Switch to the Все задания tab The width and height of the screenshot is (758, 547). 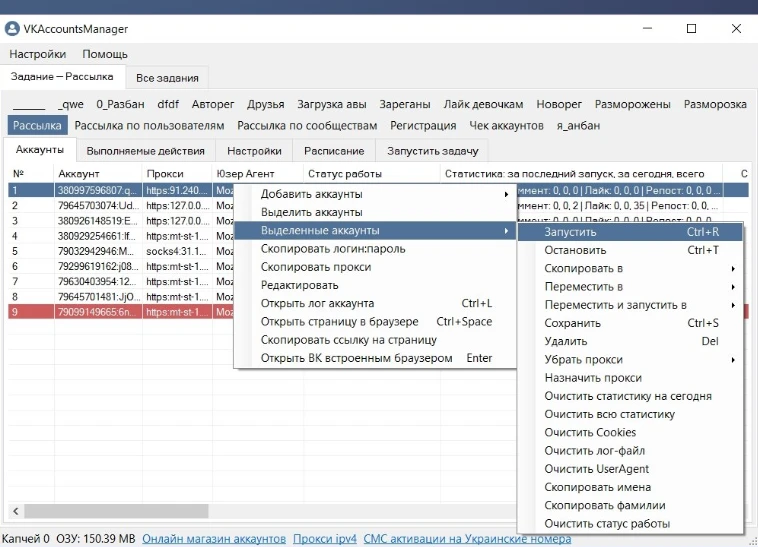click(167, 78)
